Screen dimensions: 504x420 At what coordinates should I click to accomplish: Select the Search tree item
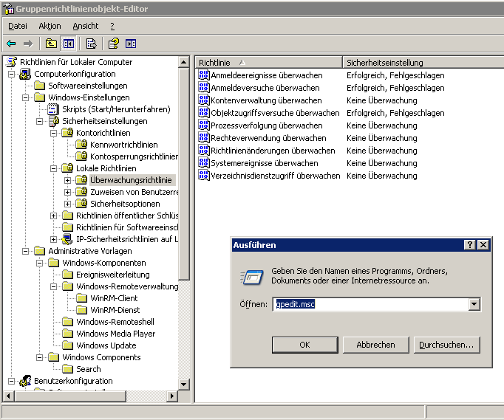(x=89, y=369)
